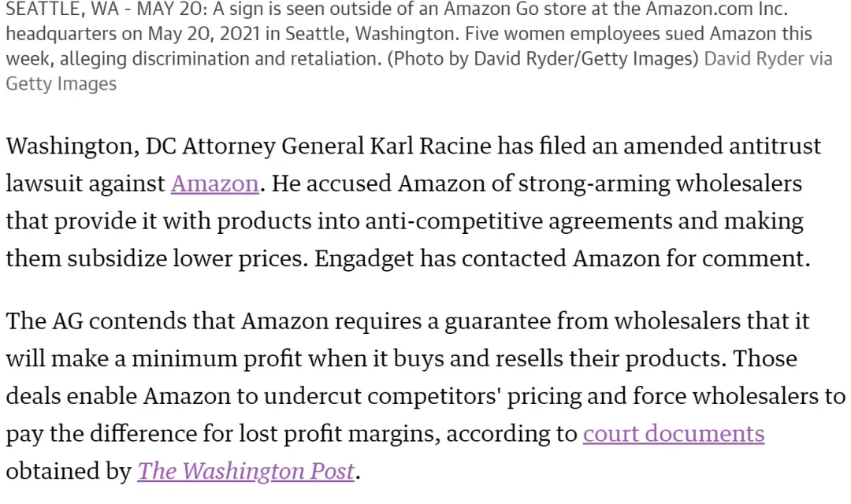Click the name 'Karl Racine' in article

[x=430, y=146]
